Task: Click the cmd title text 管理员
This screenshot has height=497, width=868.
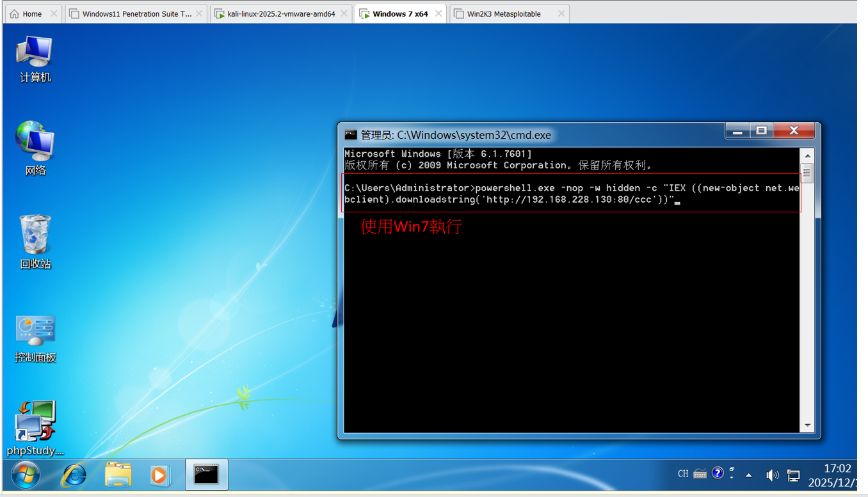Action: click(376, 135)
